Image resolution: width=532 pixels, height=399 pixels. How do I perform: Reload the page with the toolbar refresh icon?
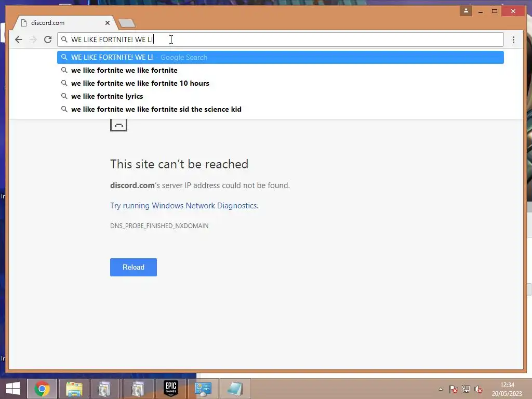pyautogui.click(x=48, y=39)
